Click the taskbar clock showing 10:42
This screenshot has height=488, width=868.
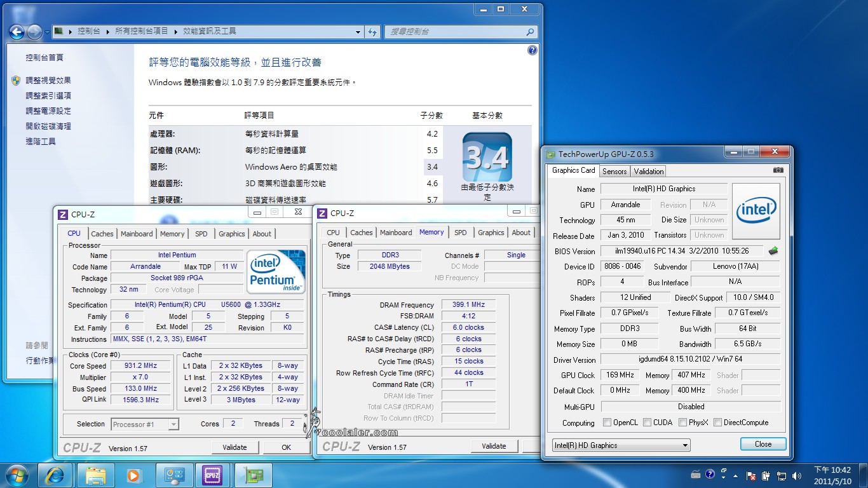click(832, 475)
